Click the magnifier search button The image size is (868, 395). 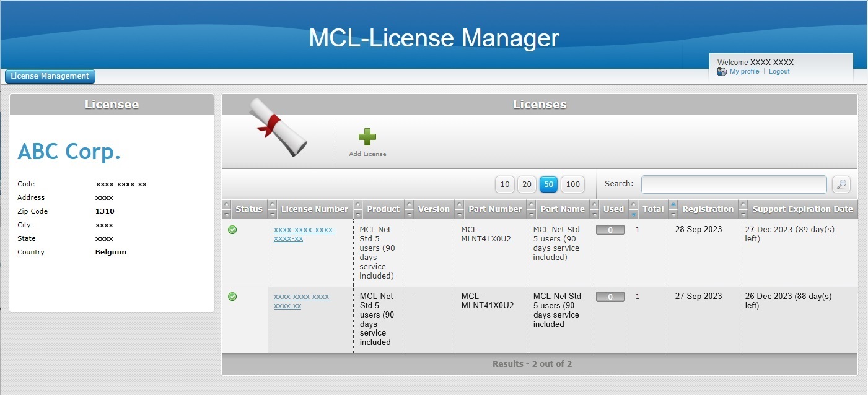(x=841, y=184)
